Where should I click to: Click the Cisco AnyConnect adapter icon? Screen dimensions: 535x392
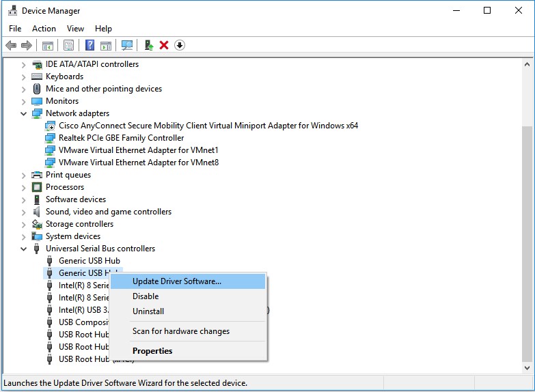[x=50, y=126]
